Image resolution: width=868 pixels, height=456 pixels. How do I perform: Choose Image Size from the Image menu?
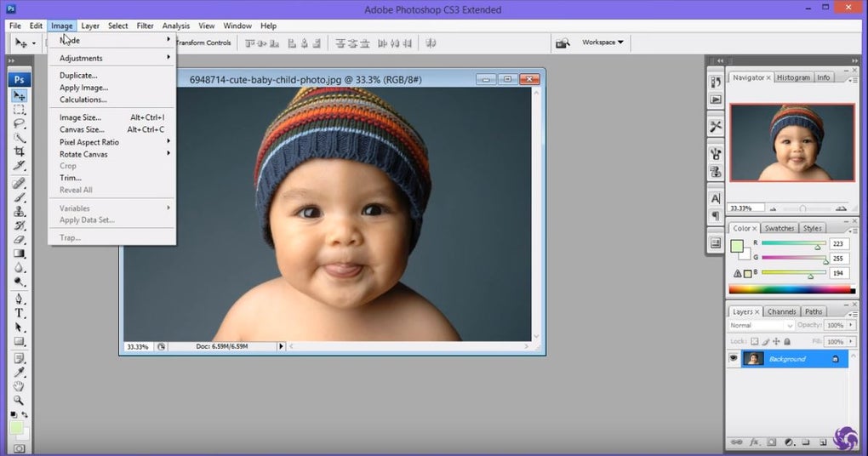[80, 117]
